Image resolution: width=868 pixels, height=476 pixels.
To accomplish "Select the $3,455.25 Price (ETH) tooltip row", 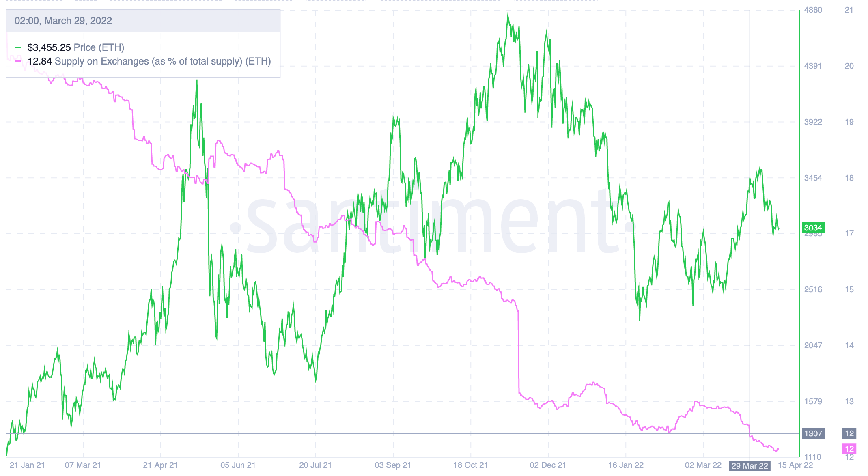I will pyautogui.click(x=76, y=47).
